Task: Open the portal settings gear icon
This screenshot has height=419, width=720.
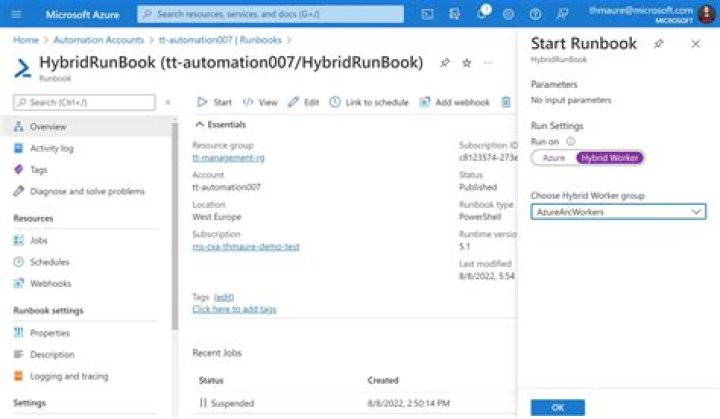Action: click(508, 14)
